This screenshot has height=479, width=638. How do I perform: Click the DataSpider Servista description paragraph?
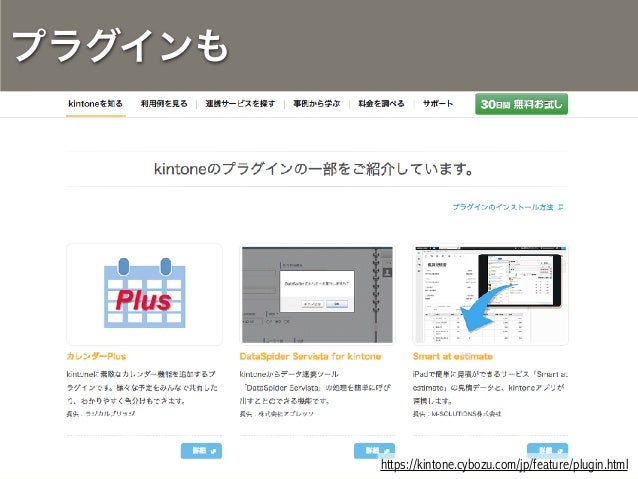315,387
